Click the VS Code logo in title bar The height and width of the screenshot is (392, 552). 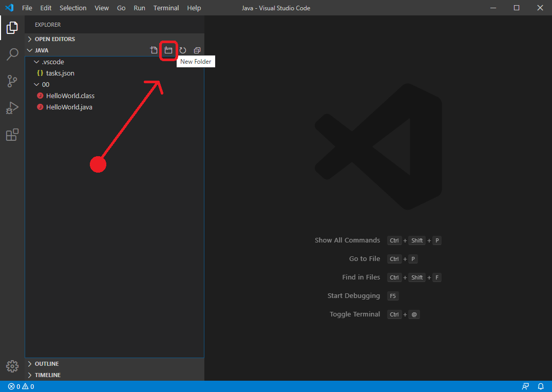[10, 8]
